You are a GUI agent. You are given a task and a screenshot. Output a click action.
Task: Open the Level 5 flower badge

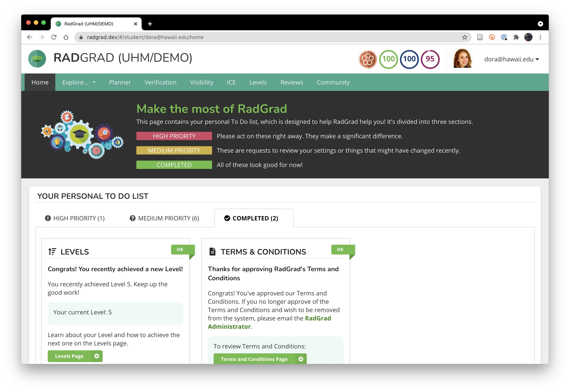click(x=367, y=59)
